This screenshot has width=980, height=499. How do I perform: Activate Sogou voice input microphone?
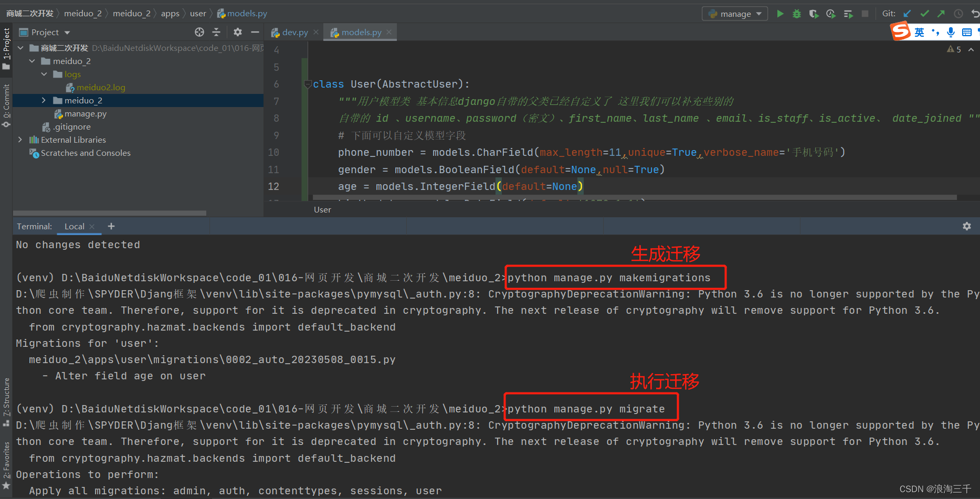tap(951, 33)
